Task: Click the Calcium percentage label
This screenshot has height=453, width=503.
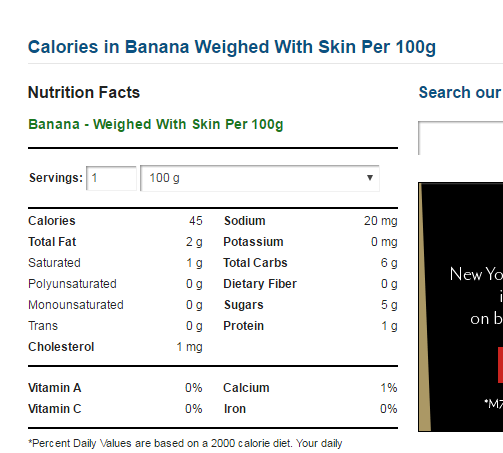Action: click(x=246, y=388)
